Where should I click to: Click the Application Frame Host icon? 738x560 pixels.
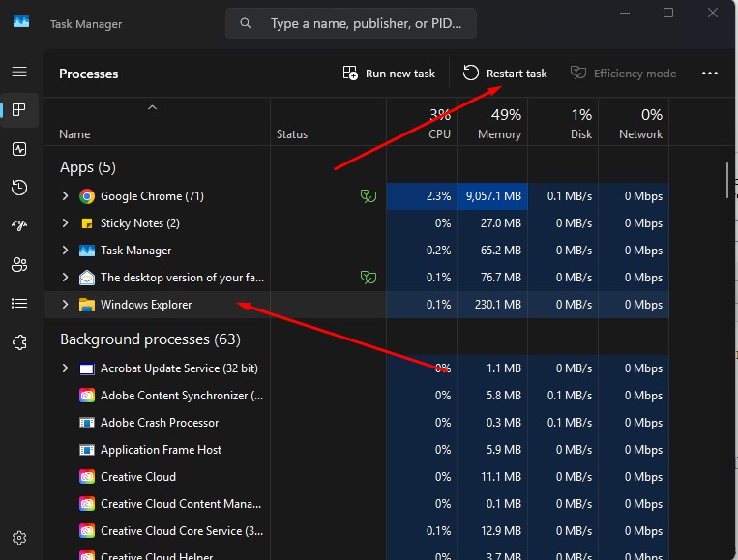click(87, 451)
